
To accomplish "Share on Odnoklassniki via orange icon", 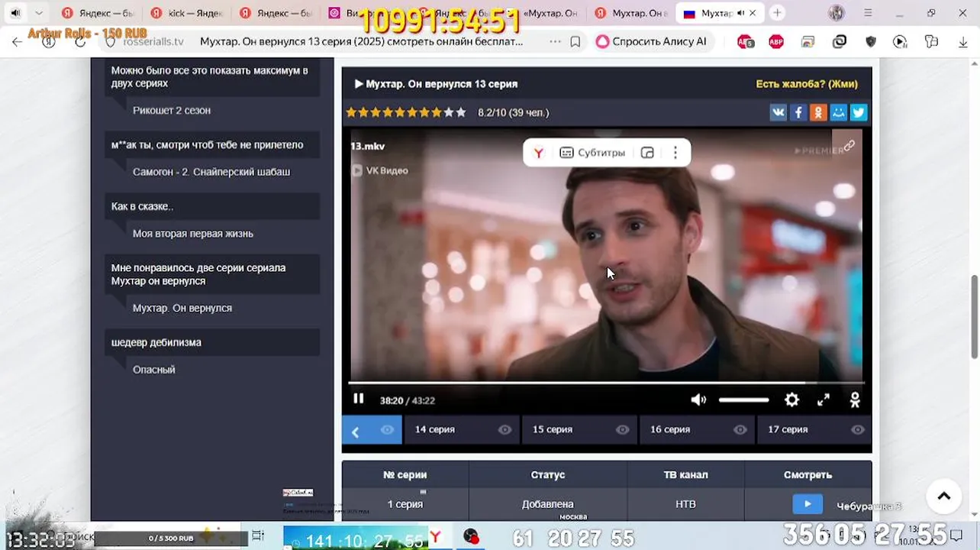I will click(x=818, y=112).
